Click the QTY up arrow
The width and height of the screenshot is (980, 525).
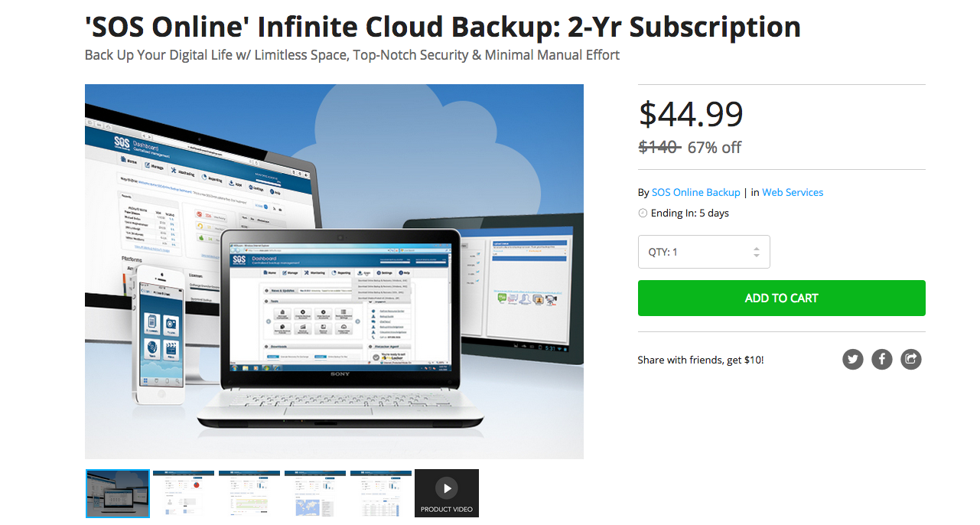tap(757, 248)
